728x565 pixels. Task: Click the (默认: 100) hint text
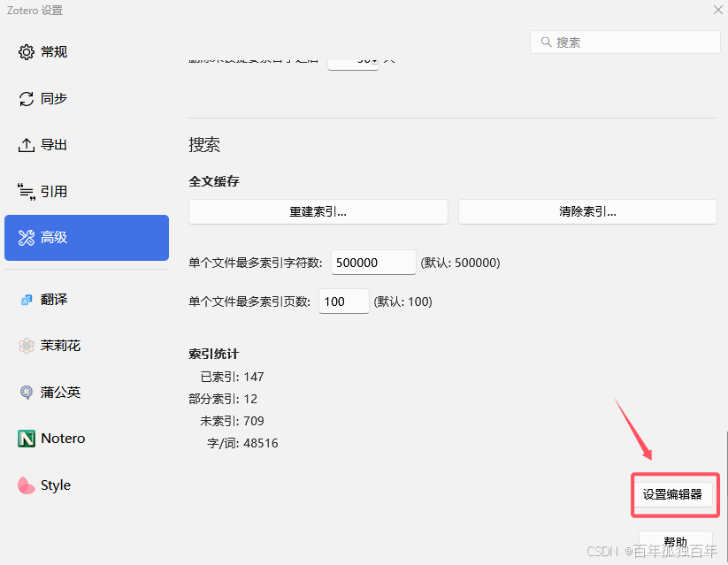pos(403,302)
